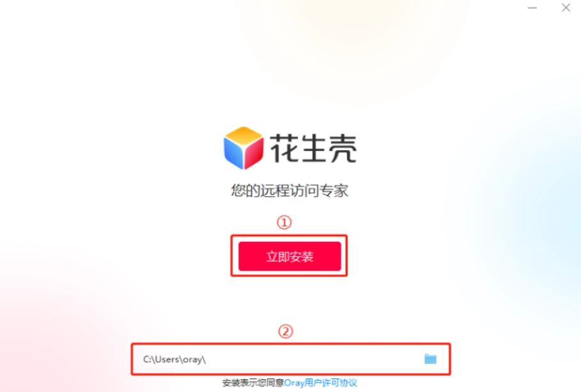Open the folder browse icon for install path
The height and width of the screenshot is (392, 581).
pyautogui.click(x=430, y=359)
